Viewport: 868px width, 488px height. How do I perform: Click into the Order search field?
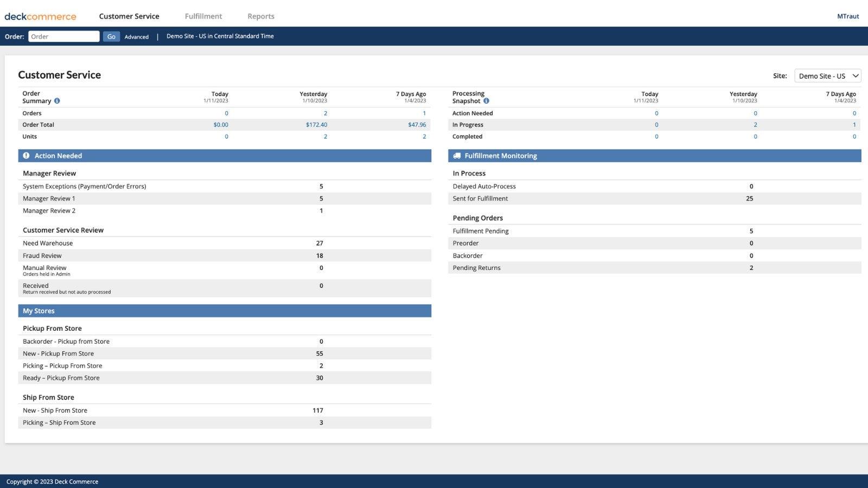point(63,36)
